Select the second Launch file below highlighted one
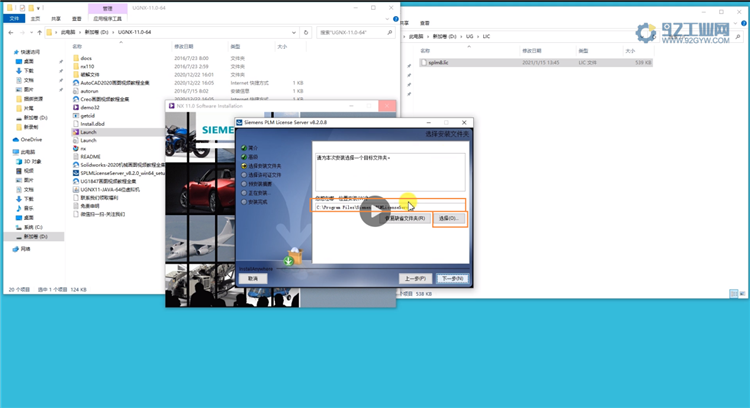This screenshot has height=408, width=750. pos(88,140)
